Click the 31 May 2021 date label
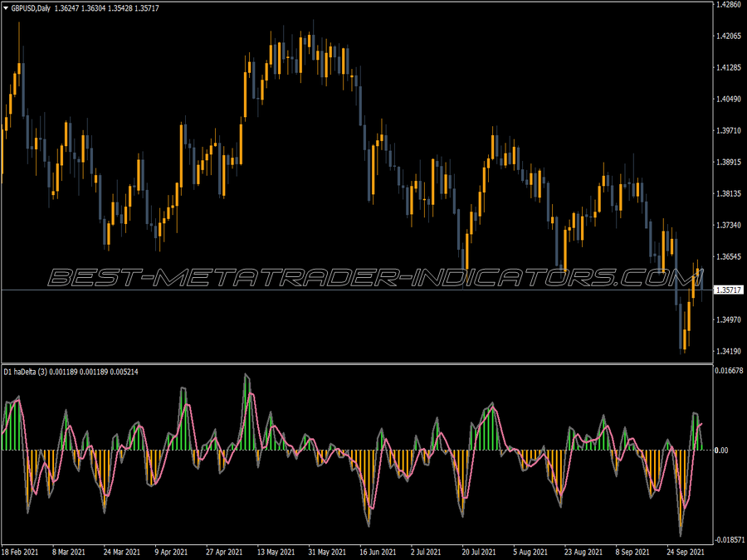 pyautogui.click(x=327, y=553)
